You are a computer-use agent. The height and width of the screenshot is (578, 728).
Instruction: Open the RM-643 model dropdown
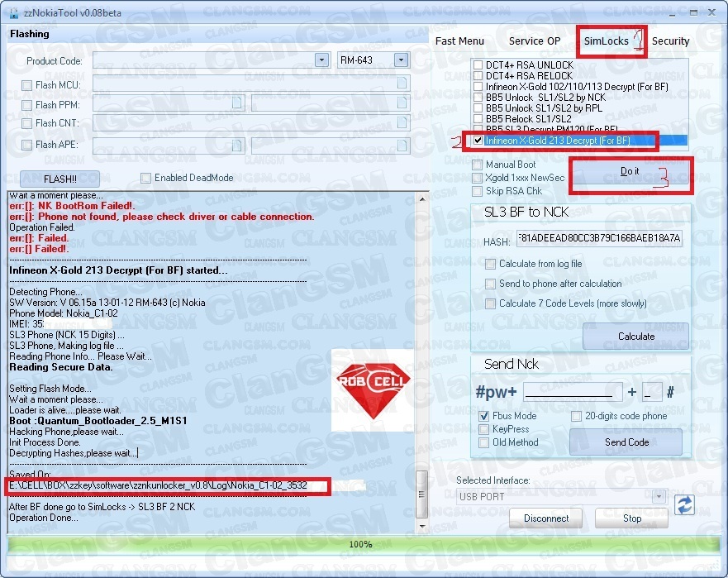(x=401, y=60)
